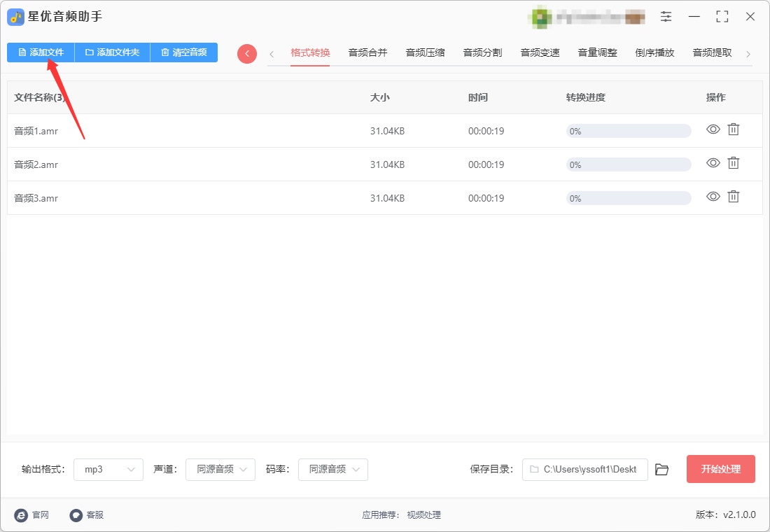
Task: Delete 音频3.amr with its trash icon
Action: 733,197
